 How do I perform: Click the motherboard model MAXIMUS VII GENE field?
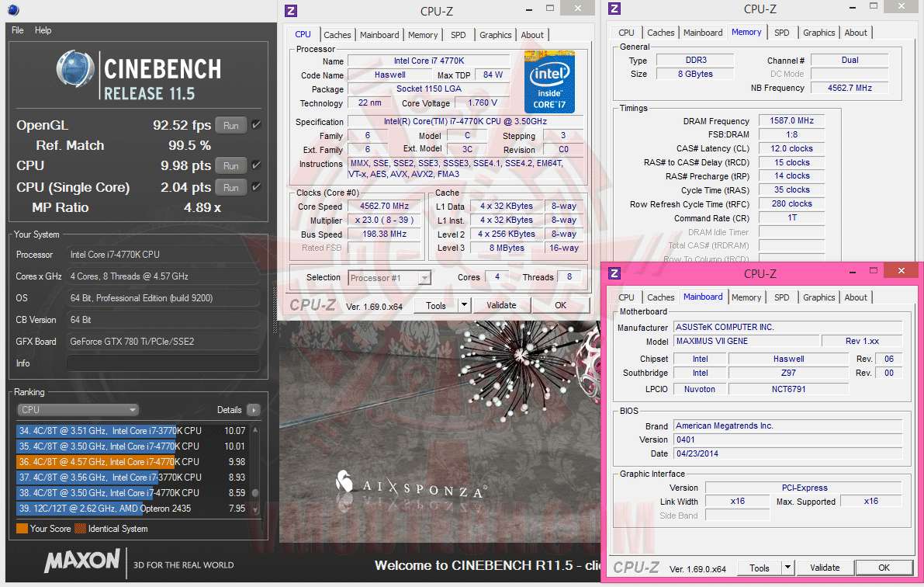(x=746, y=341)
